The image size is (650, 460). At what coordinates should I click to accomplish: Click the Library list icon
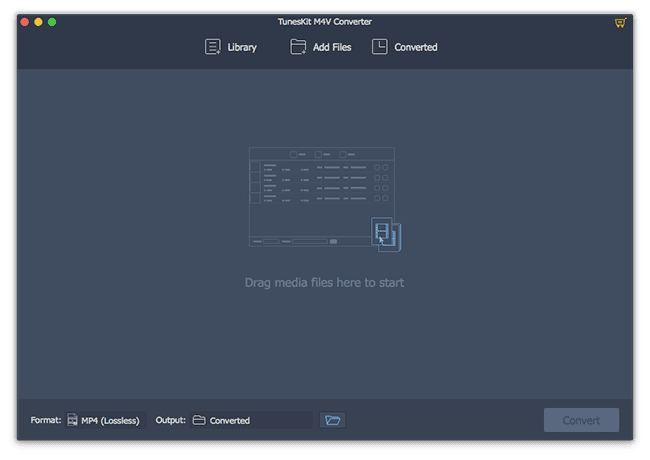click(x=213, y=47)
